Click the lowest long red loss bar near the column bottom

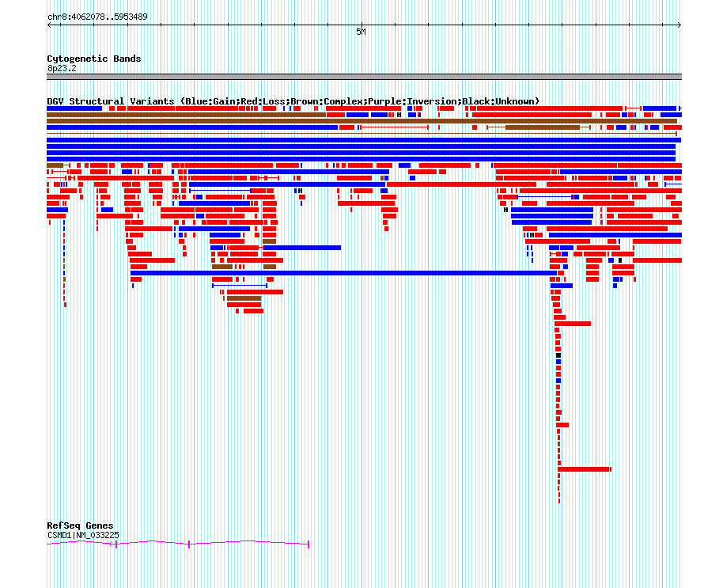[584, 469]
